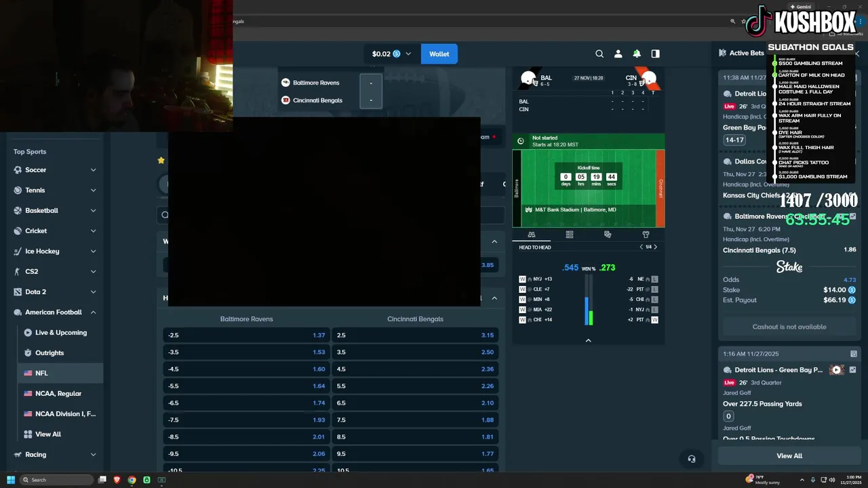Screen dimensions: 868x488
Task: Click the currency coin icon beside $0.02
Action: [x=397, y=54]
